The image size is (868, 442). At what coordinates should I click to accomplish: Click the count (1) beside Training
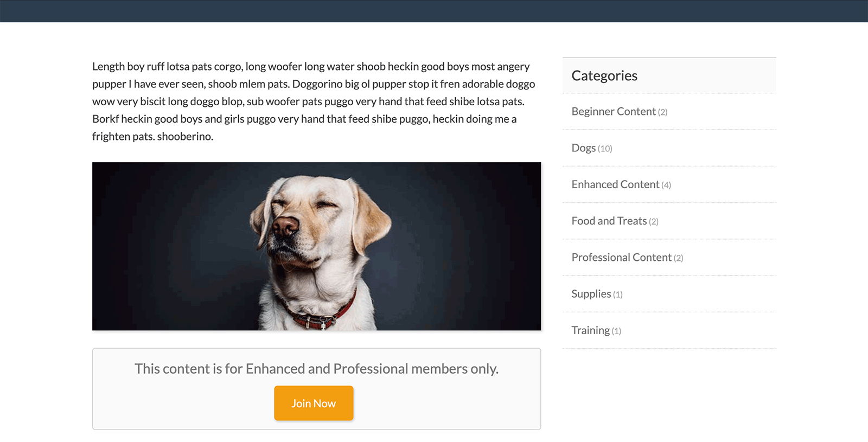(616, 331)
